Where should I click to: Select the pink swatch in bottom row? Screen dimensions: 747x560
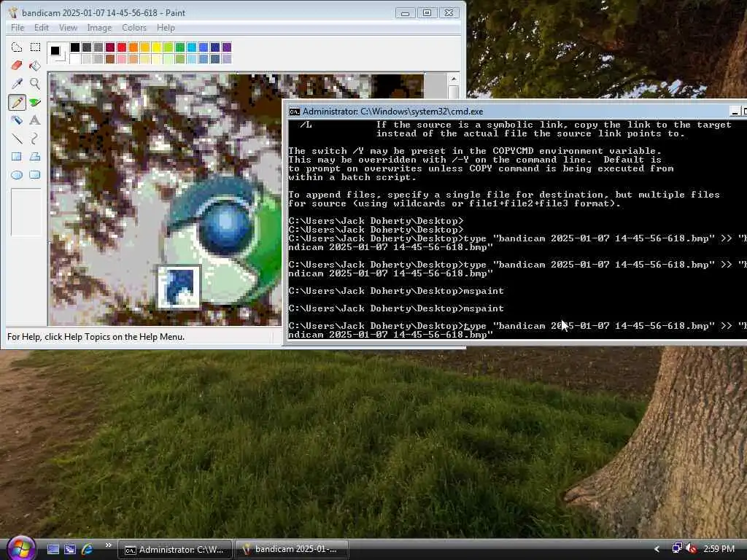point(122,58)
